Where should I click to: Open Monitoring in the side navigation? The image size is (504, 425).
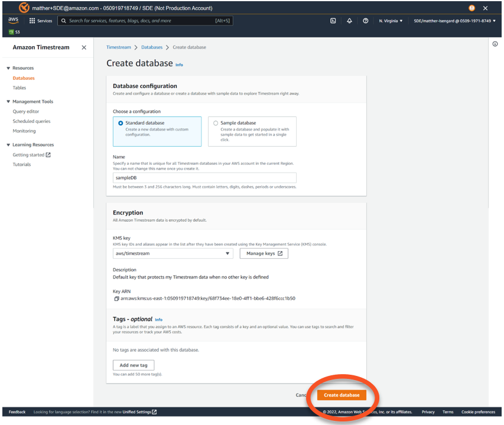point(24,131)
